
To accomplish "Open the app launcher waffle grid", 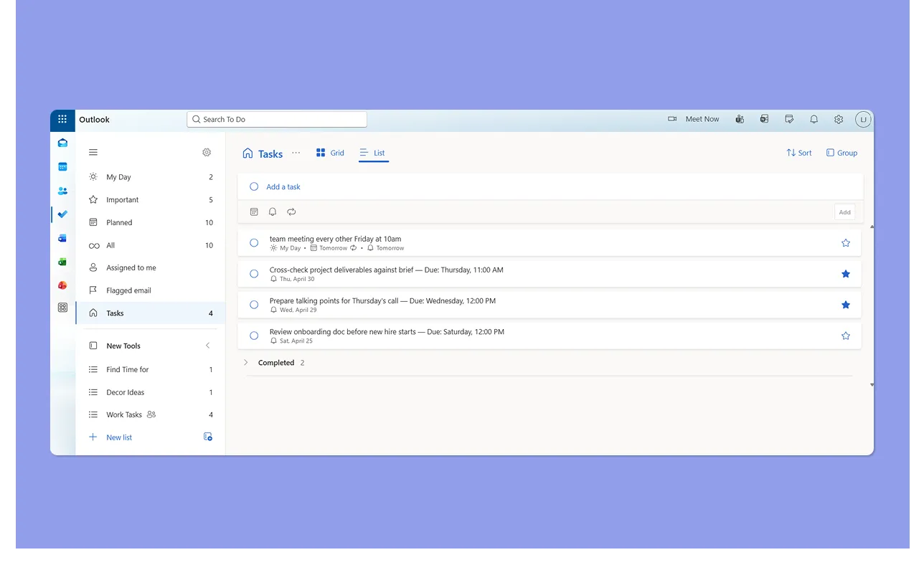I will (62, 120).
